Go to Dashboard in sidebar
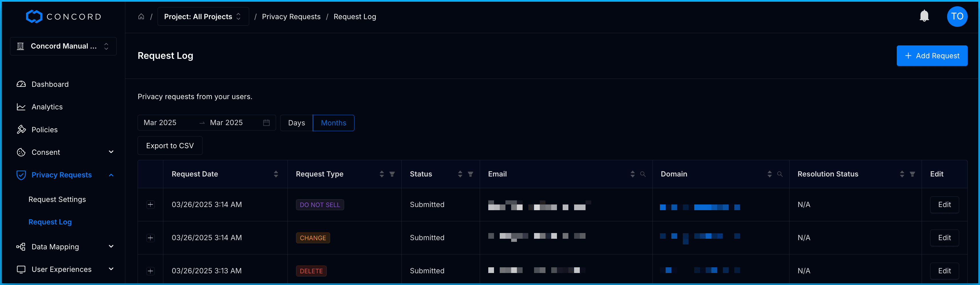Image resolution: width=980 pixels, height=285 pixels. [50, 84]
